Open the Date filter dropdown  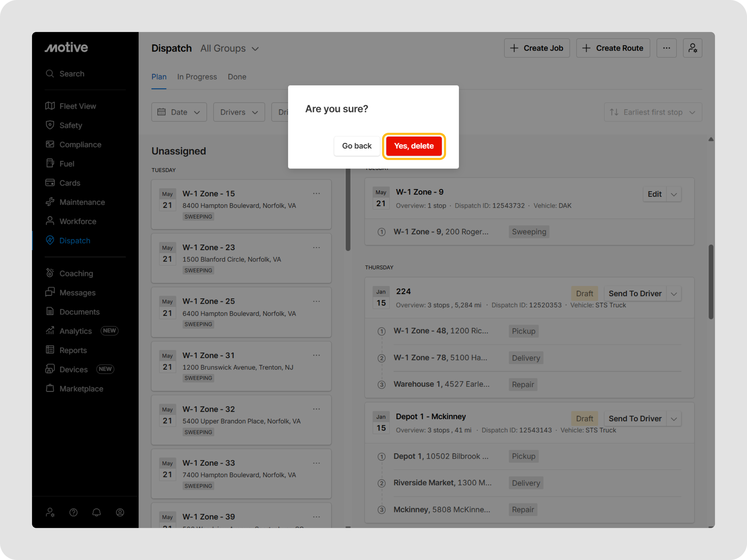tap(179, 112)
